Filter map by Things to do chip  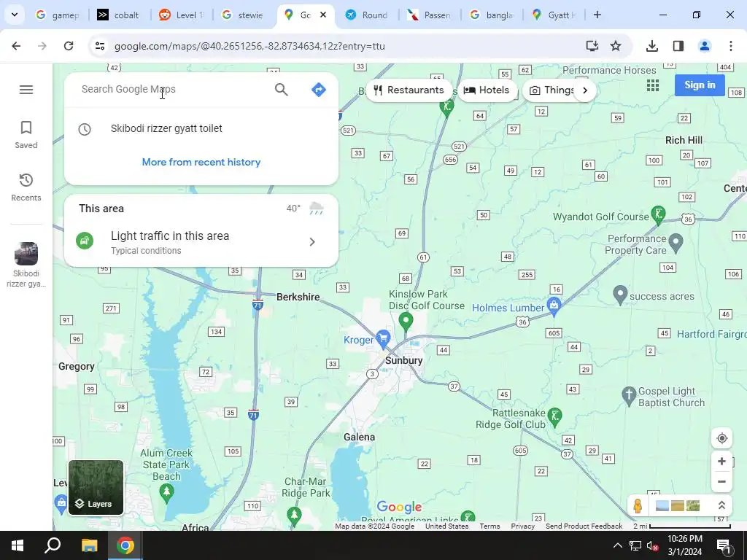553,90
